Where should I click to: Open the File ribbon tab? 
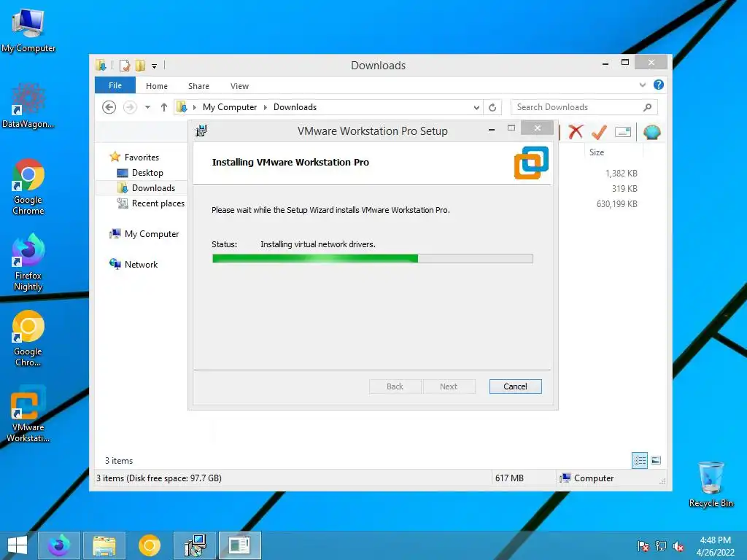pyautogui.click(x=115, y=85)
